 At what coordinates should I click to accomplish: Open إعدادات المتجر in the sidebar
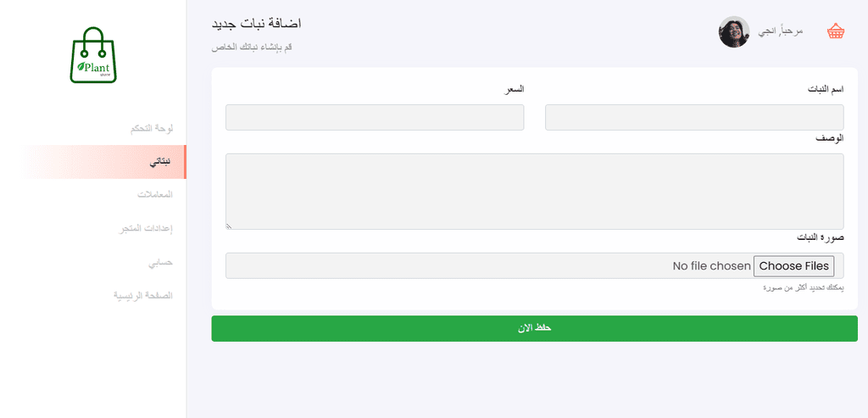(146, 229)
